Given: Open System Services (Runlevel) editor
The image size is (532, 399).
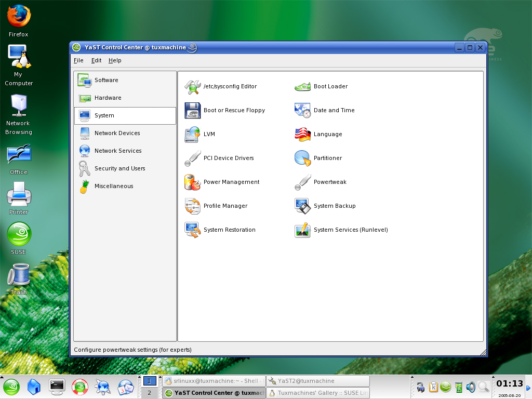Looking at the screenshot, I should click(x=341, y=230).
